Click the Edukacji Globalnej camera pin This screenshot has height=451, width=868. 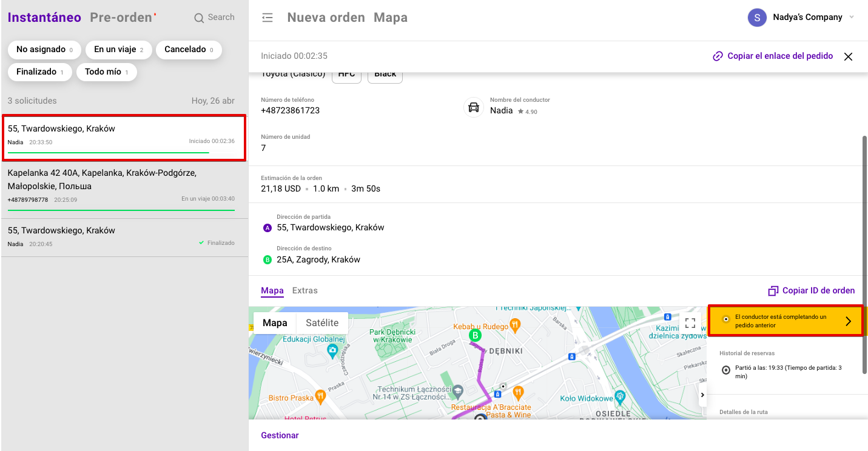click(x=332, y=350)
